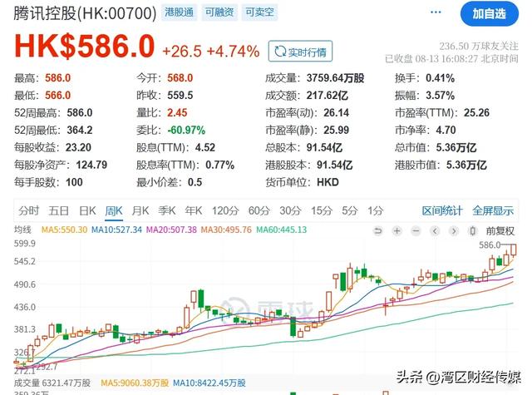The image size is (532, 395).
Task: Switch to the 分时 chart tab
Action: (x=29, y=210)
